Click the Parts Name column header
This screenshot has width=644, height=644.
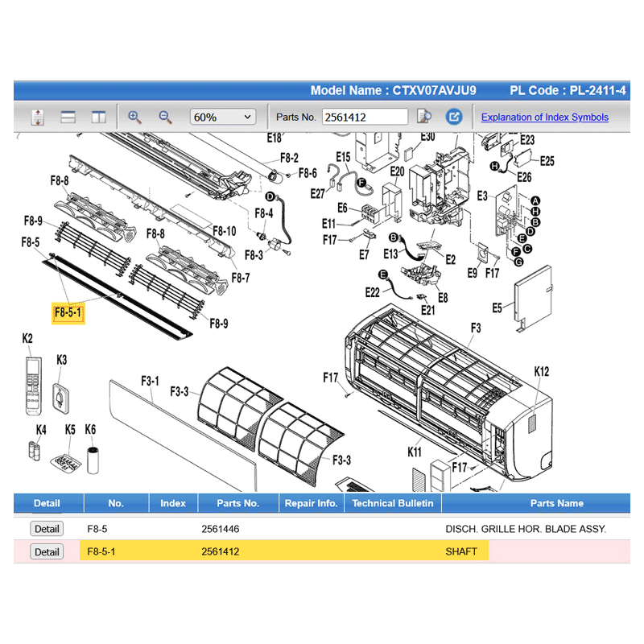coord(556,503)
